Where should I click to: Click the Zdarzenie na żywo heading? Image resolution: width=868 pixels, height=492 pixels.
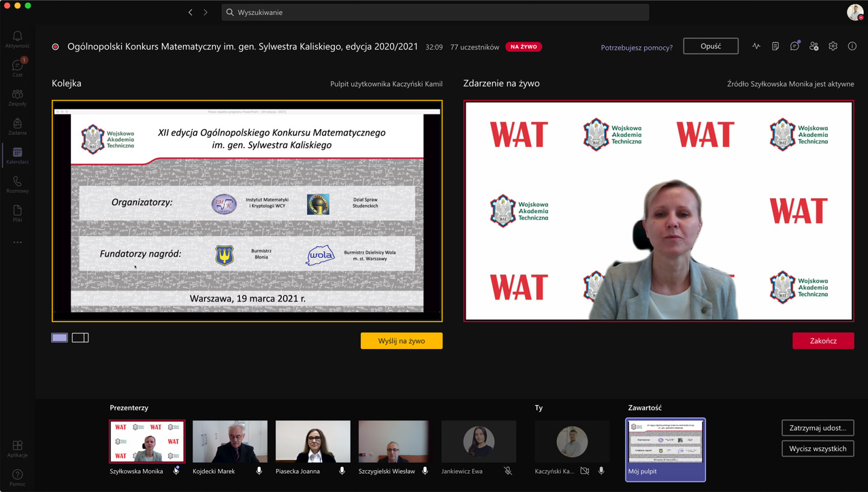(x=501, y=83)
